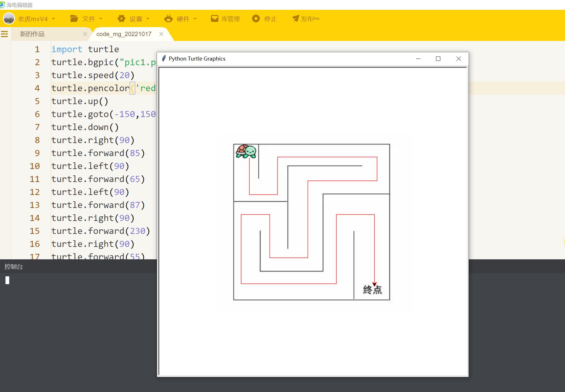The height and width of the screenshot is (392, 565).
Task: Click line number 15 in gutter
Action: [x=35, y=231]
